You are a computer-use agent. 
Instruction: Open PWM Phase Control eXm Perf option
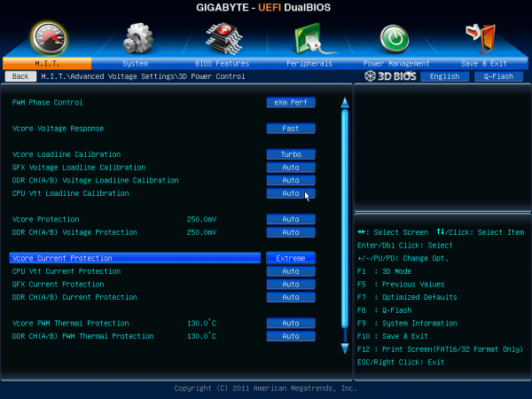tap(291, 103)
